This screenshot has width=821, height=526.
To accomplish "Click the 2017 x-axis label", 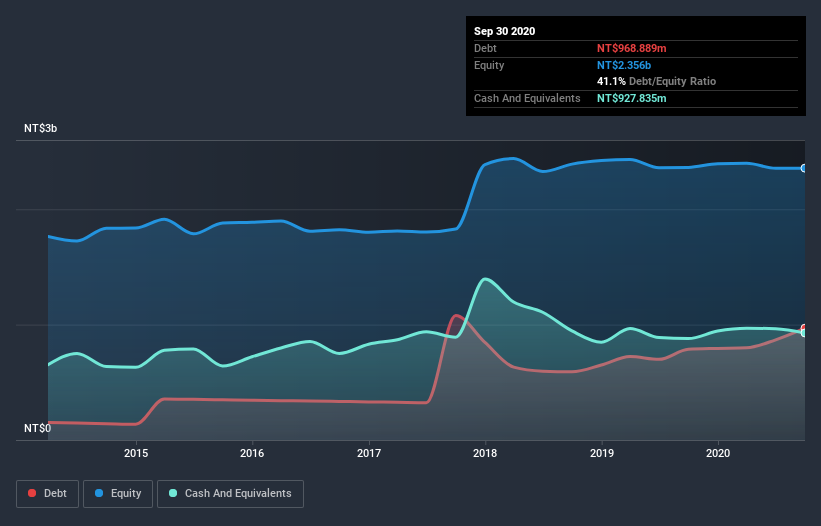I will pos(369,453).
